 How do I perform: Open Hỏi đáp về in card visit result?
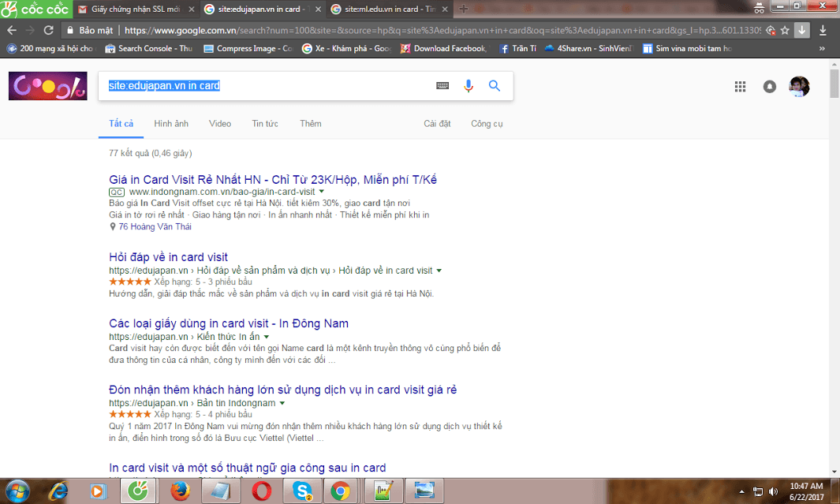[x=168, y=257]
